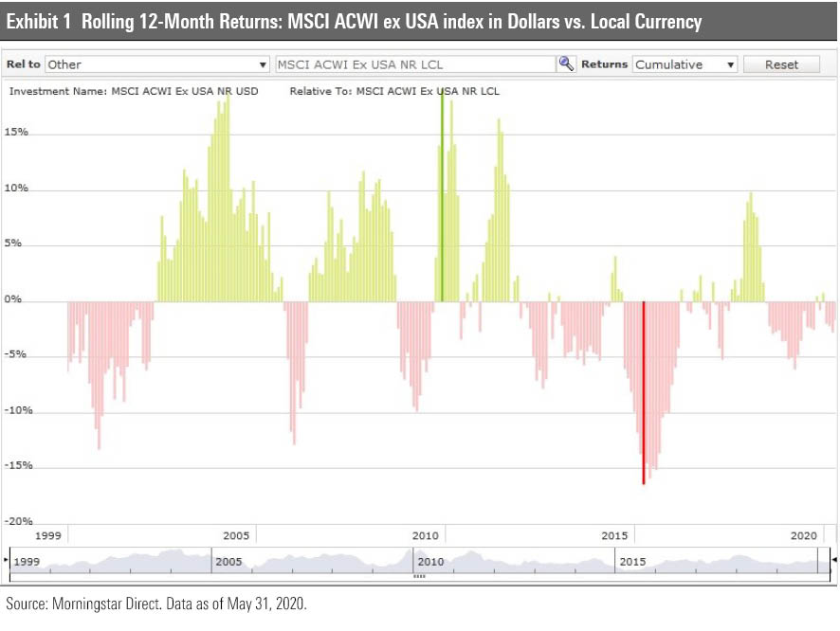
Task: Click the right arrow handle of timeline
Action: 834,561
